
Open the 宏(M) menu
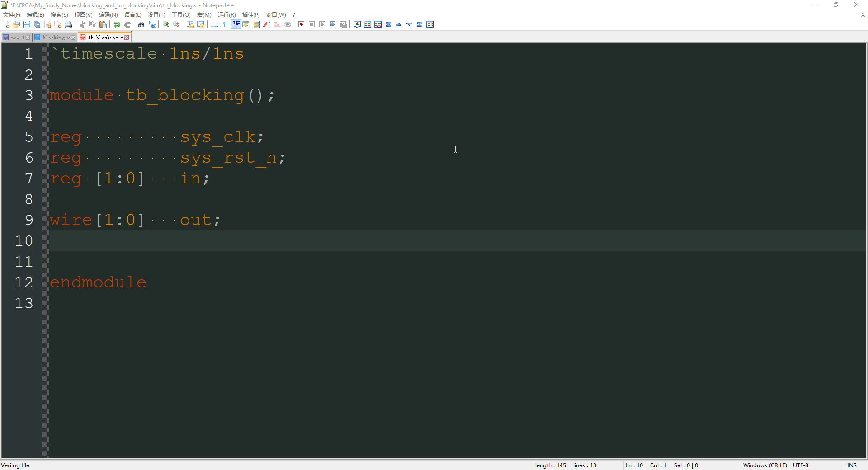(204, 14)
